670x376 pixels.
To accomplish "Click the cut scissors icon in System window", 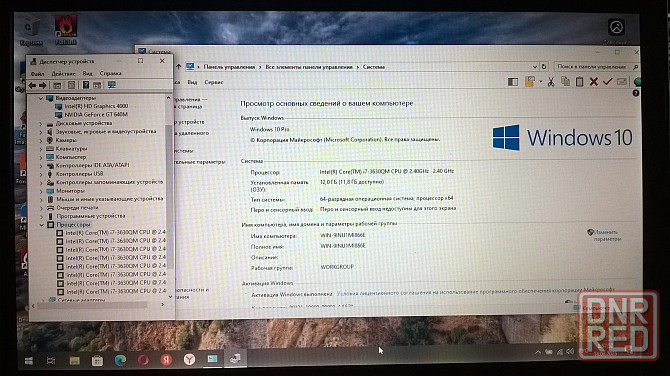I will tap(551, 82).
